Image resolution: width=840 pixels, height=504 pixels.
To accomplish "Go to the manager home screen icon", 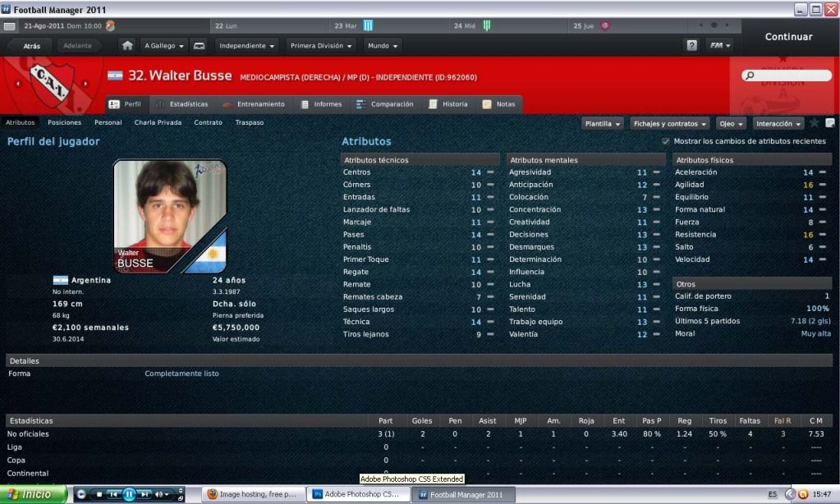I will 127,45.
